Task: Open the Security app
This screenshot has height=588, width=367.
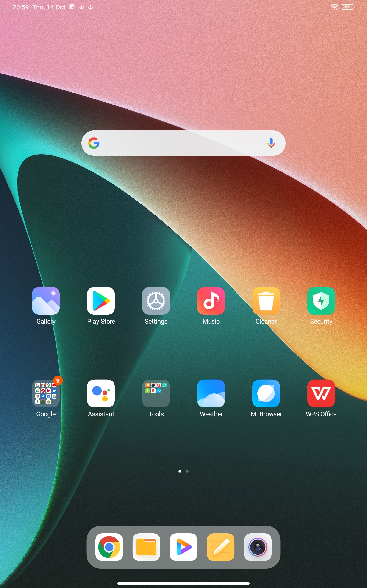Action: (x=321, y=301)
